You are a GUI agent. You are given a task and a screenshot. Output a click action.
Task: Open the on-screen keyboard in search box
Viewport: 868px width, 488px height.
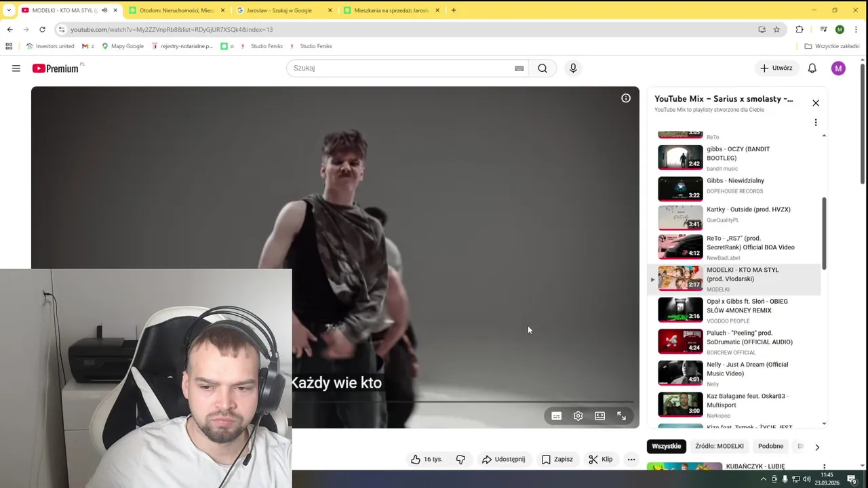click(x=519, y=68)
